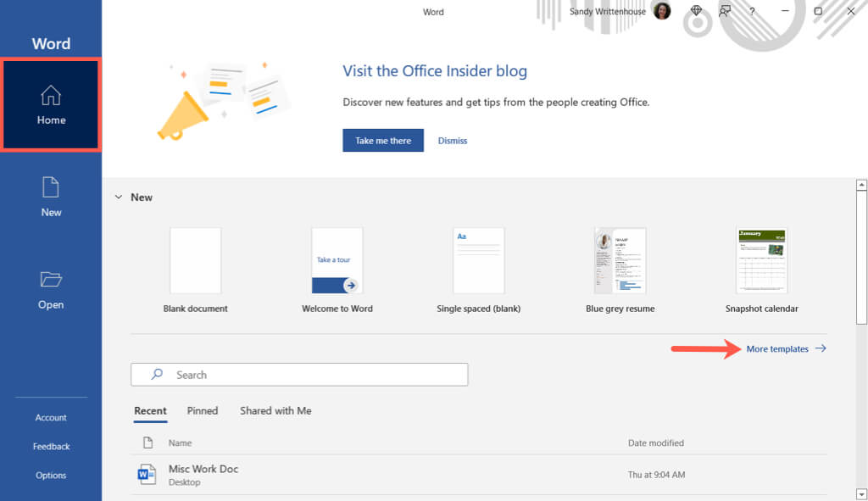Click into the Search field

(x=299, y=375)
